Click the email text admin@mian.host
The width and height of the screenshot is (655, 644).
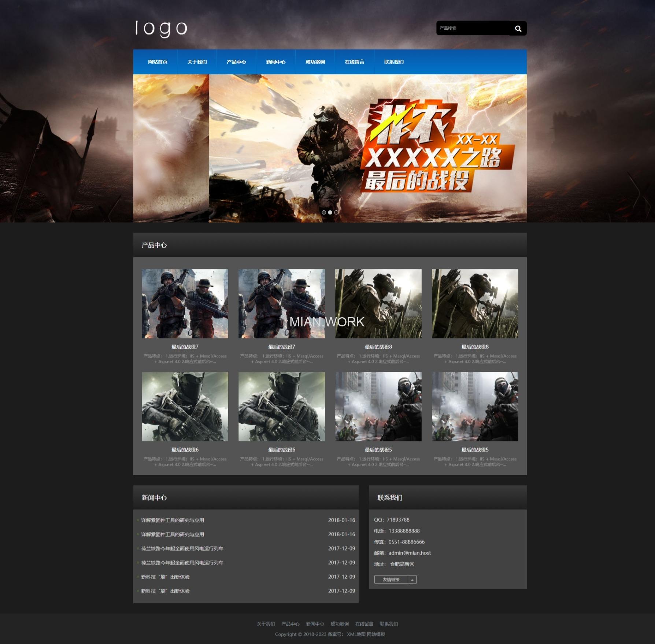(x=410, y=553)
